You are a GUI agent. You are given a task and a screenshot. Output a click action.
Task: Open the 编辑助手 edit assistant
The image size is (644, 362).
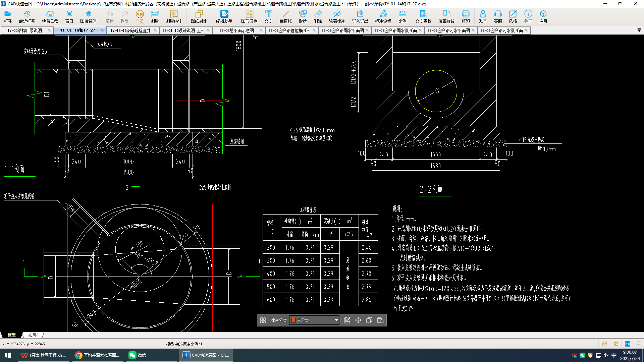(224, 17)
